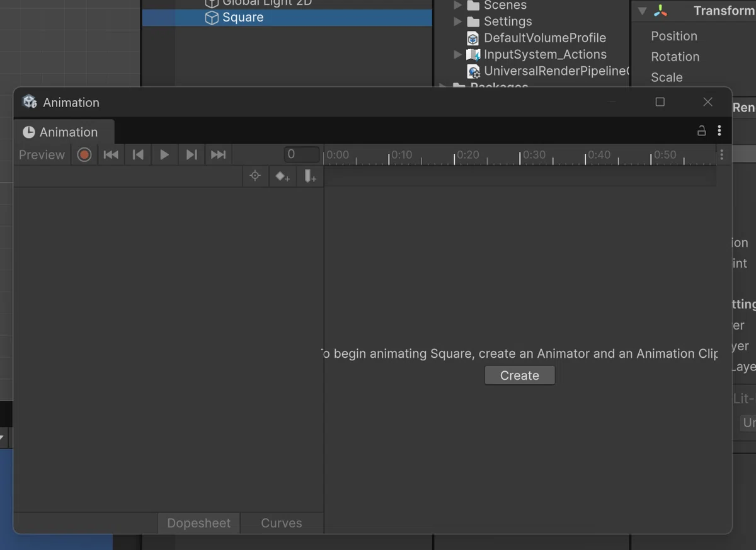
Task: Expand the InputSystem_Actions asset
Action: tap(458, 55)
